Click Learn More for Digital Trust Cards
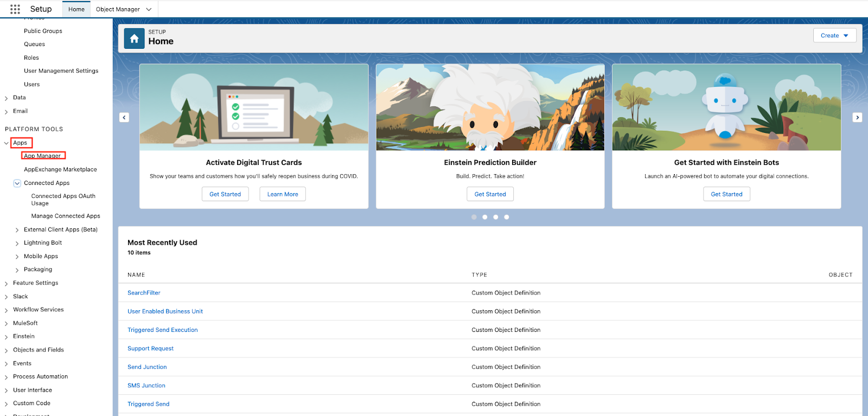 283,194
